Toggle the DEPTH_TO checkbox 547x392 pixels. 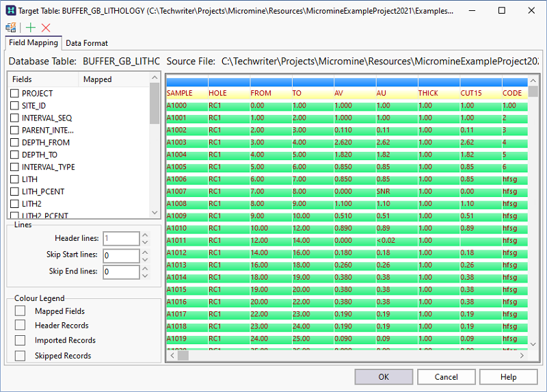coord(14,155)
